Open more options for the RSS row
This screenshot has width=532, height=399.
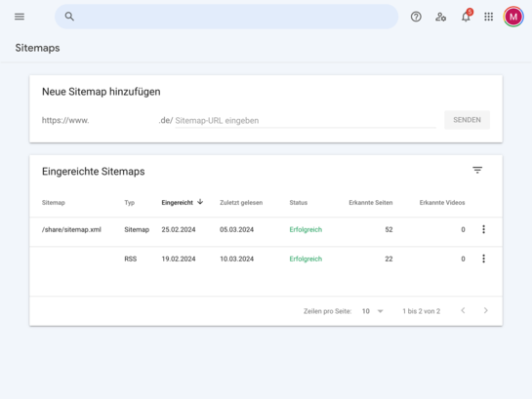click(483, 259)
